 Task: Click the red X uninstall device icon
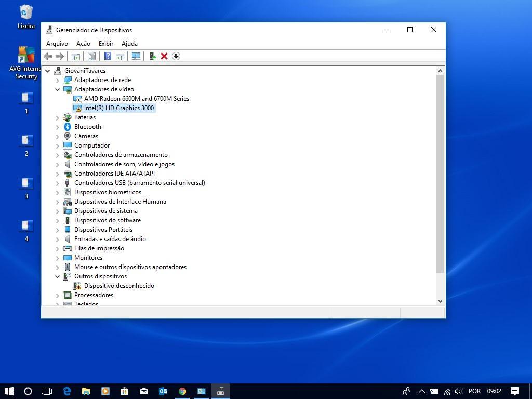pos(164,56)
